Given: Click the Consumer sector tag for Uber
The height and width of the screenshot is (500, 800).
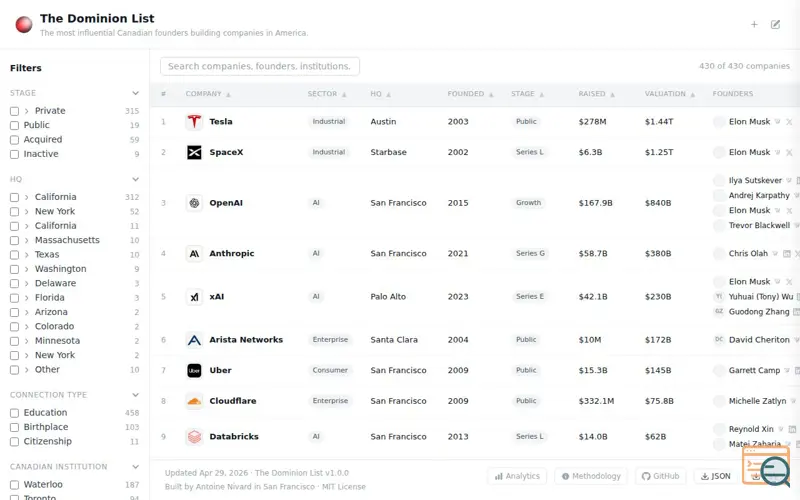Looking at the screenshot, I should (x=330, y=370).
